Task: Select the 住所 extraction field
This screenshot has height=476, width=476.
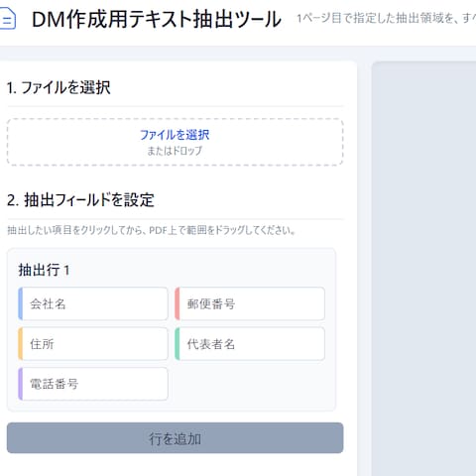Action: tap(93, 344)
